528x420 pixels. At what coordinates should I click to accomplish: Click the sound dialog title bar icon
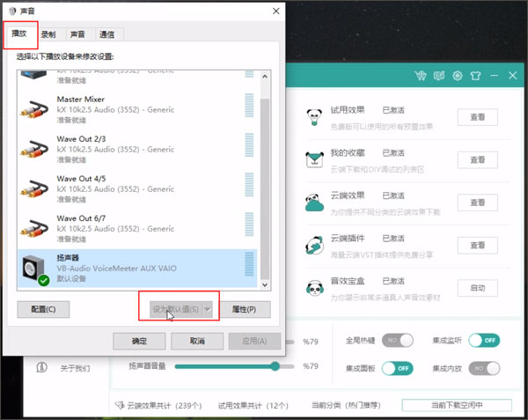12,11
